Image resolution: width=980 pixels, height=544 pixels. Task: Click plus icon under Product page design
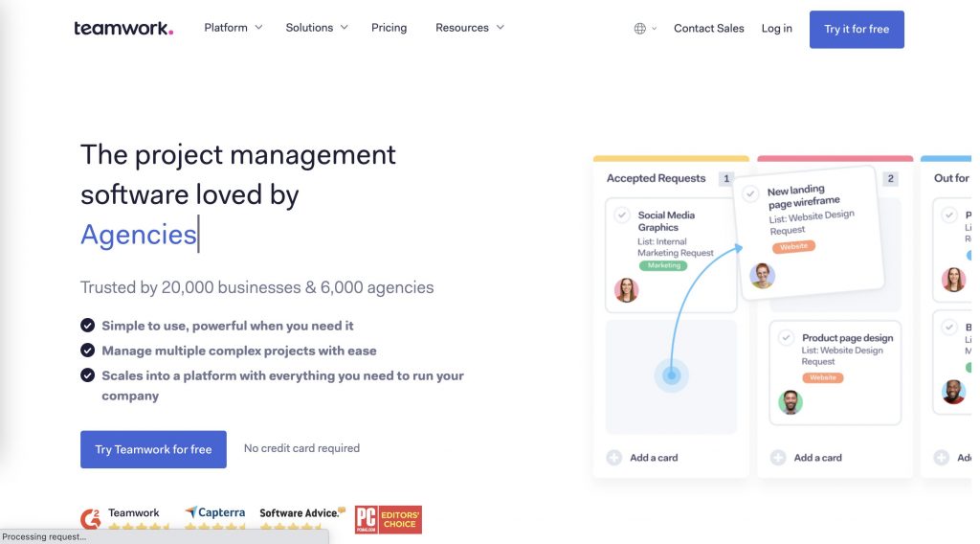tap(778, 458)
